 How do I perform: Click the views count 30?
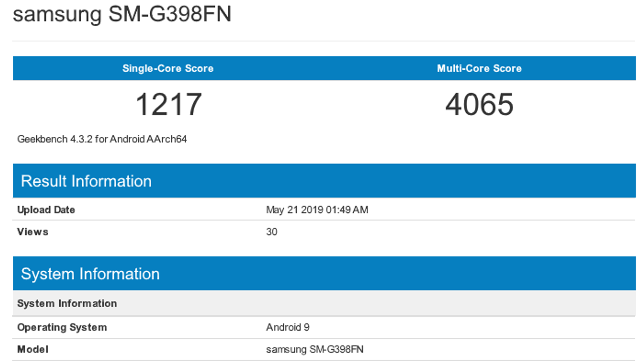coord(272,232)
